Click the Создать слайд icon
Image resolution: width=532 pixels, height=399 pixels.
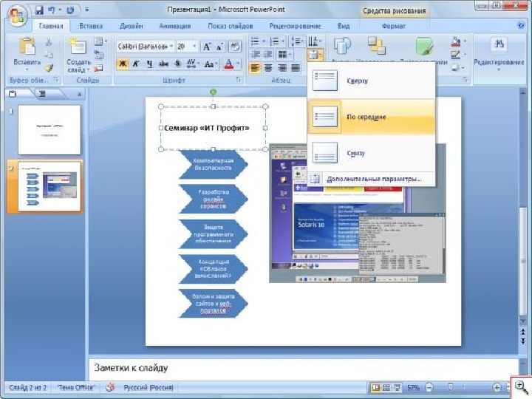[78, 48]
